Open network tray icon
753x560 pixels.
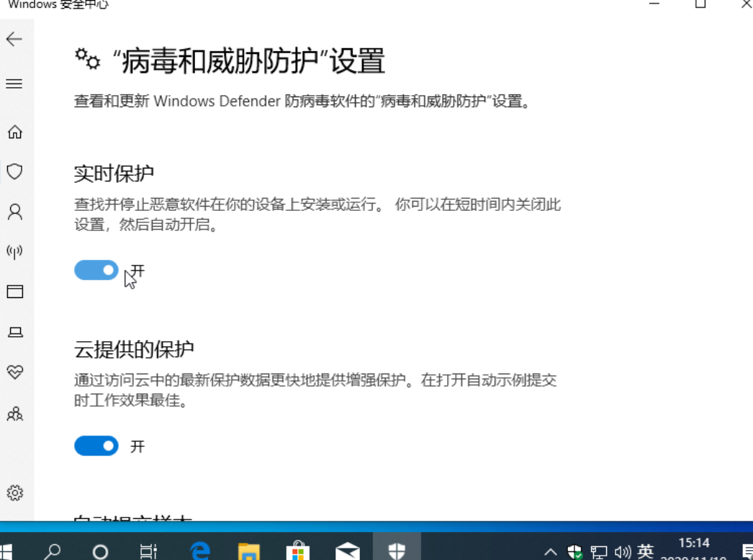[x=598, y=552]
